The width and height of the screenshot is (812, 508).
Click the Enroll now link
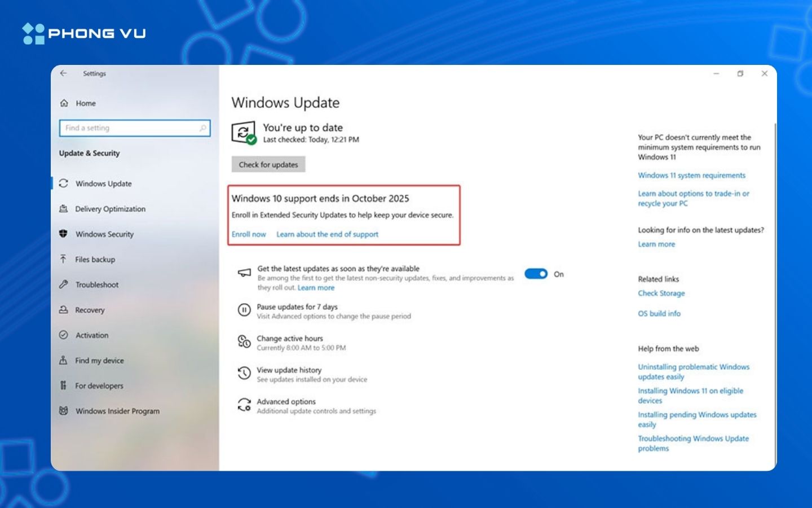click(x=249, y=234)
